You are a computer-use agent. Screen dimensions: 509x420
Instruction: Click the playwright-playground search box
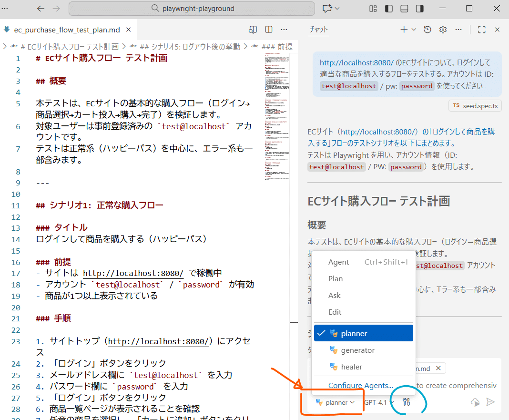pyautogui.click(x=192, y=9)
